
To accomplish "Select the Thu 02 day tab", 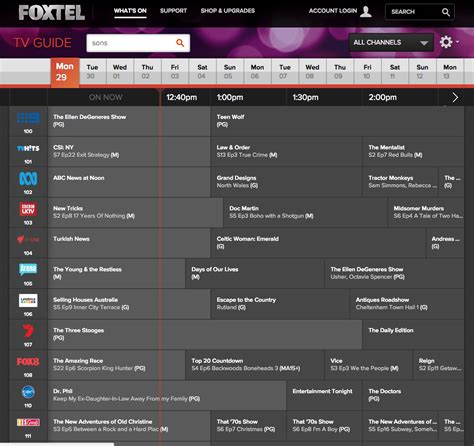I will tap(147, 72).
